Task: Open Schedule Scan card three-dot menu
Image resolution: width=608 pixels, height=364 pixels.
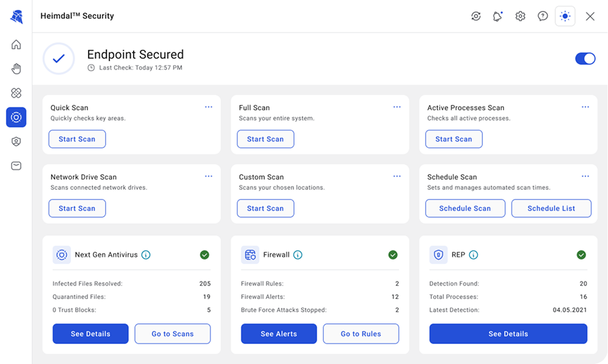Action: click(x=586, y=176)
